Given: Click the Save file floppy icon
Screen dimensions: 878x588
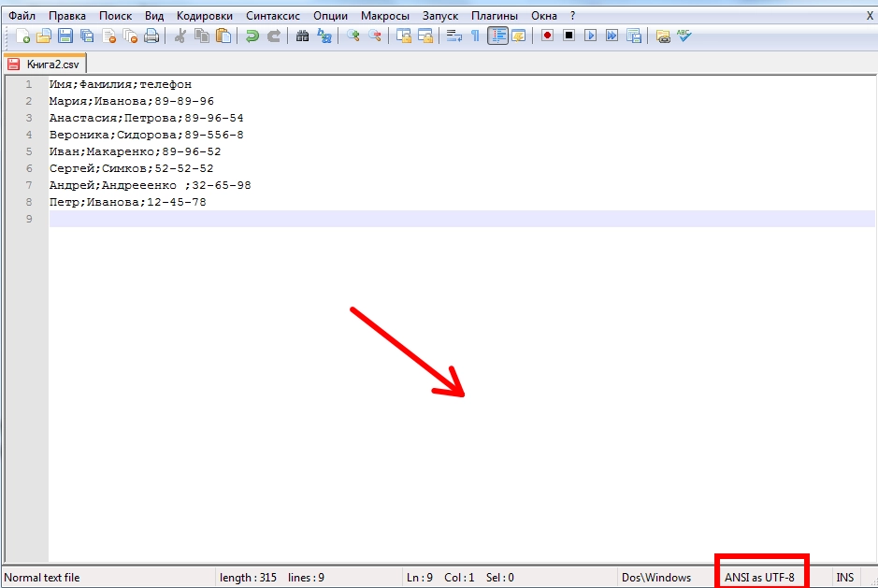Looking at the screenshot, I should click(x=65, y=36).
